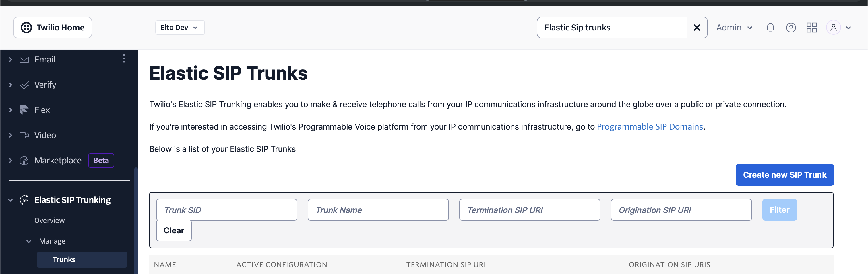Collapse the Elastic SIP Trunking section
Screen dimensions: 868x274
coord(10,200)
